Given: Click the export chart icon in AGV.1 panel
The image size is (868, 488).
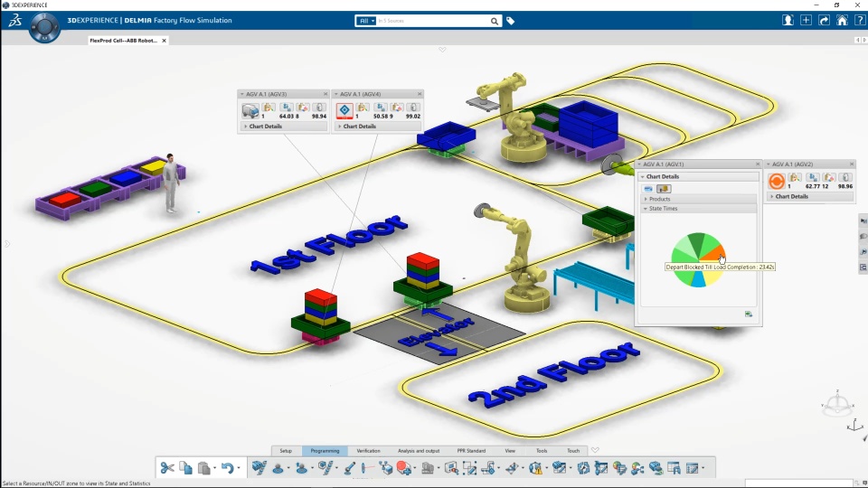Looking at the screenshot, I should coord(749,314).
